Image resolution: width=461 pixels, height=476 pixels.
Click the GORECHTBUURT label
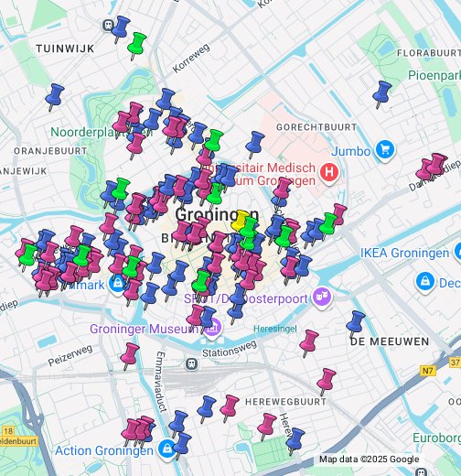coord(316,127)
